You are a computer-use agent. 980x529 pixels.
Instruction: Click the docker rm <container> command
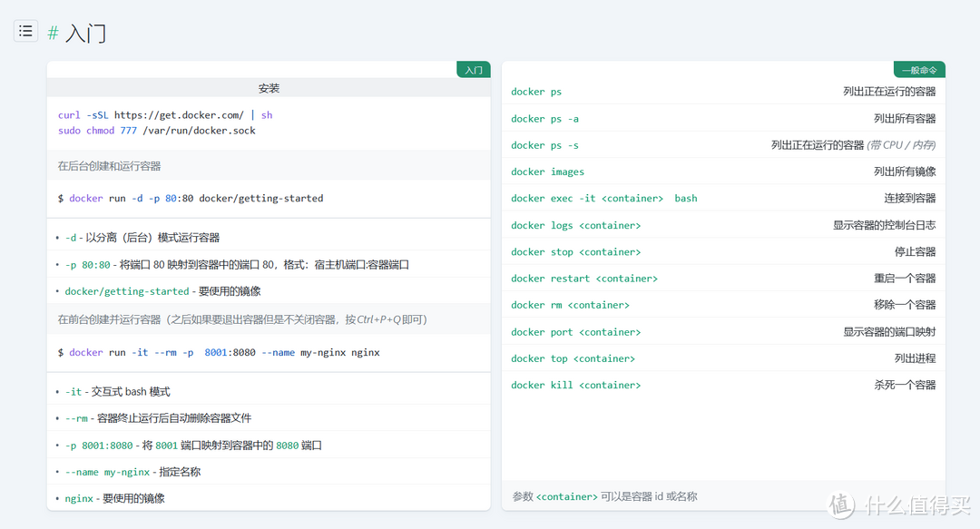tap(570, 305)
